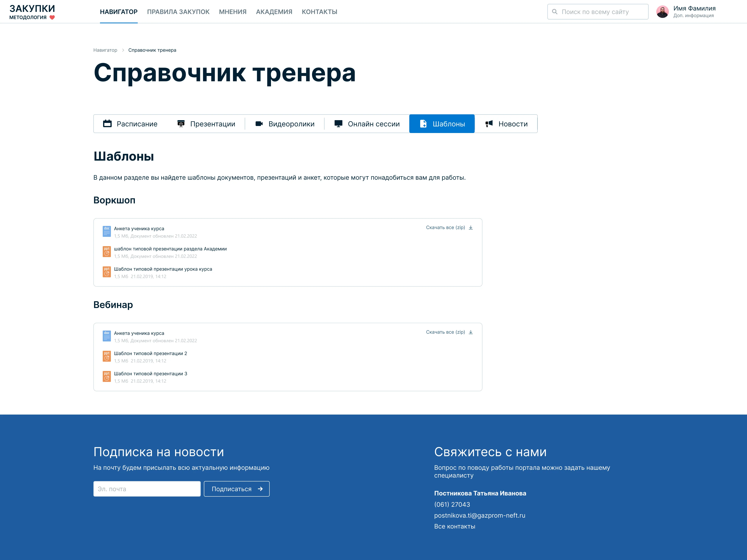Screen dimensions: 747x560
Task: Click download arrow icon in Воркшоп block
Action: coord(470,227)
